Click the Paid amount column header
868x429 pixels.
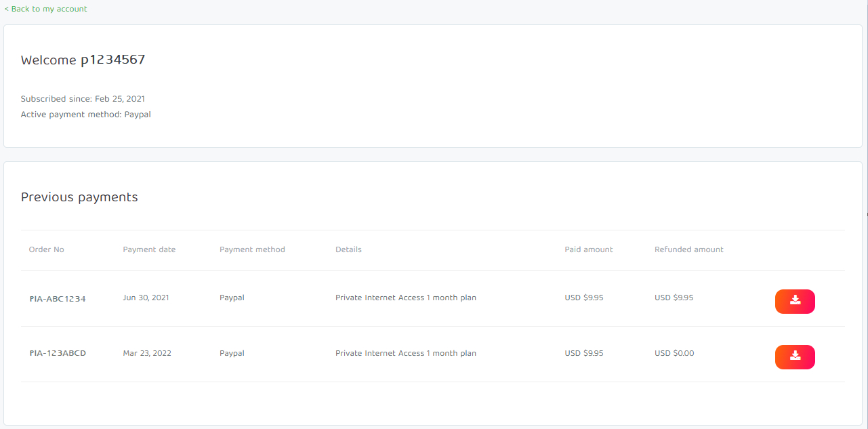coord(588,249)
